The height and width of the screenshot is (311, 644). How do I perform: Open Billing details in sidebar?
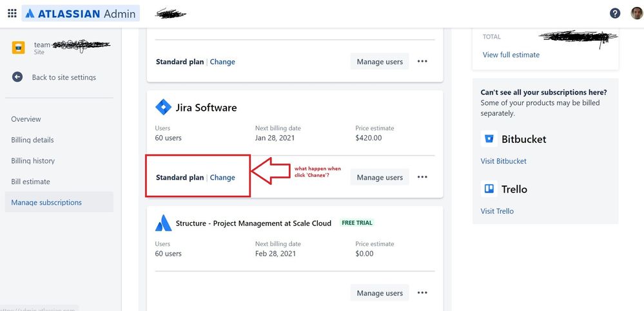click(x=32, y=140)
